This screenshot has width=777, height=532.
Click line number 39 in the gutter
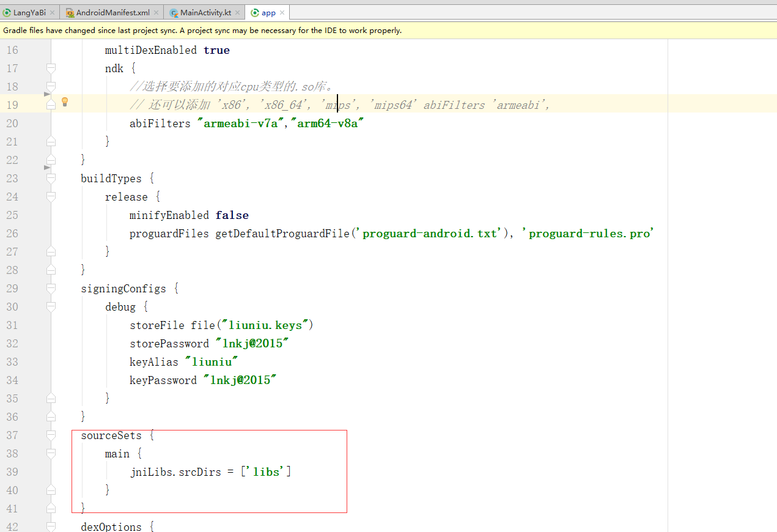point(12,472)
